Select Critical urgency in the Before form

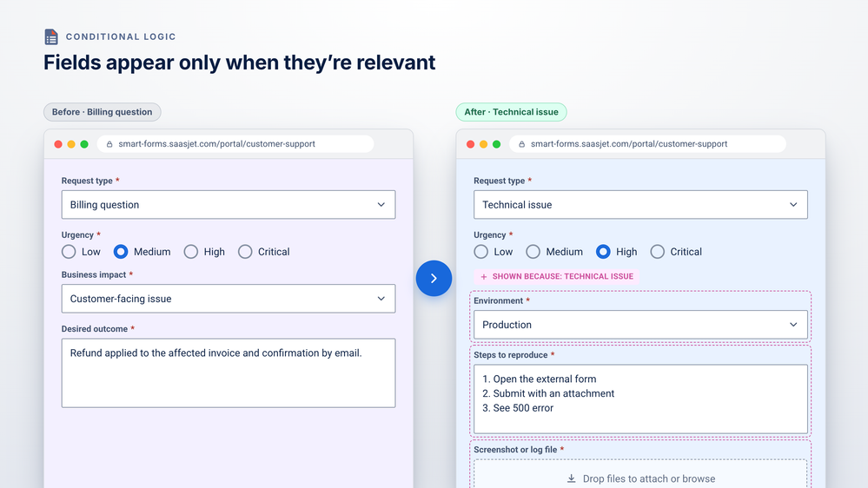tap(245, 252)
